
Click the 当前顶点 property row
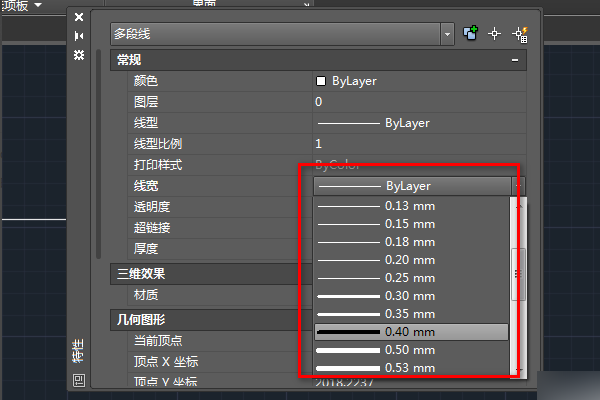pos(220,341)
